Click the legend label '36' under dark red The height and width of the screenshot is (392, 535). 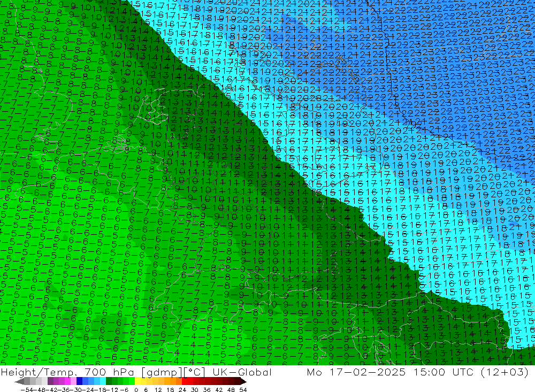(207, 390)
